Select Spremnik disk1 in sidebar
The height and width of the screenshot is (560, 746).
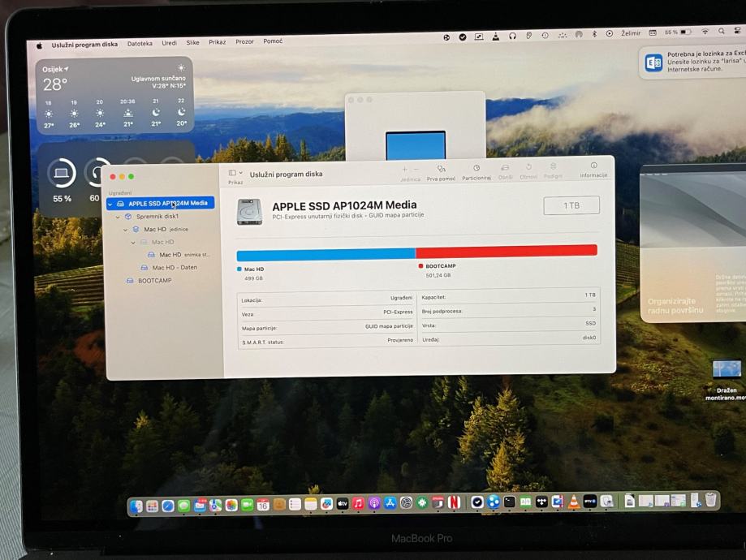click(157, 217)
